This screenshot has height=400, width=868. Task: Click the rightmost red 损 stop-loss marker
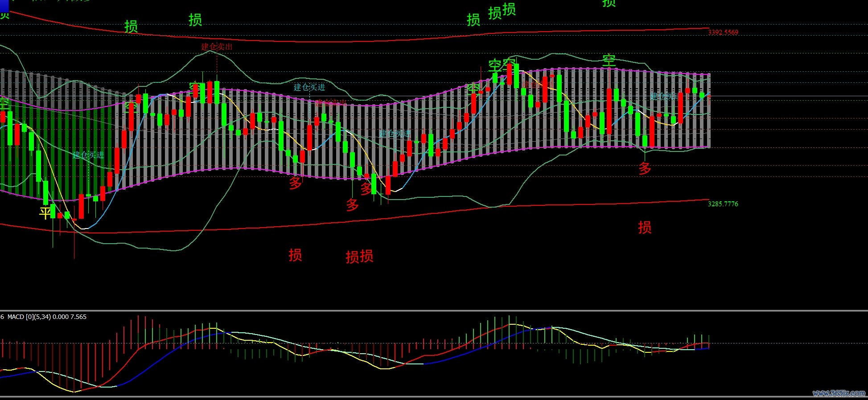(645, 228)
